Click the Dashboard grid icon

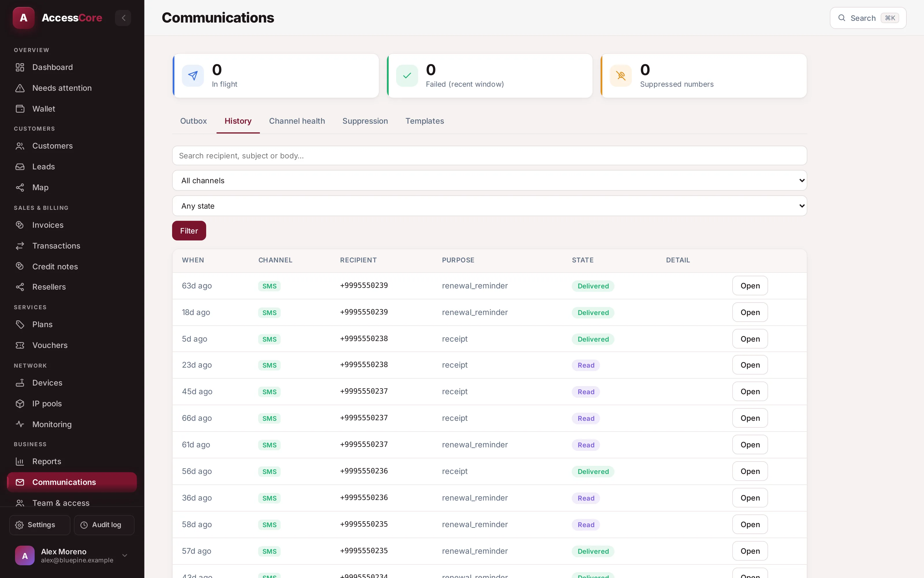[20, 67]
